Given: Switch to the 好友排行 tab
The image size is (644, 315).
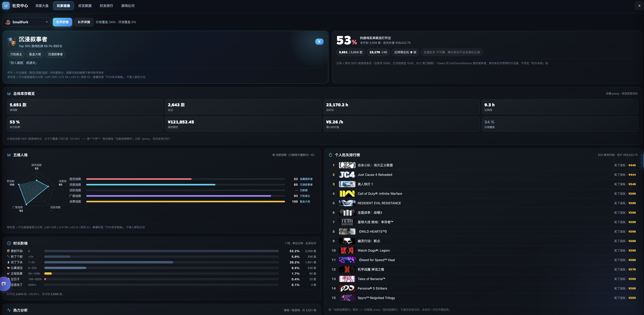Looking at the screenshot, I should (x=106, y=6).
